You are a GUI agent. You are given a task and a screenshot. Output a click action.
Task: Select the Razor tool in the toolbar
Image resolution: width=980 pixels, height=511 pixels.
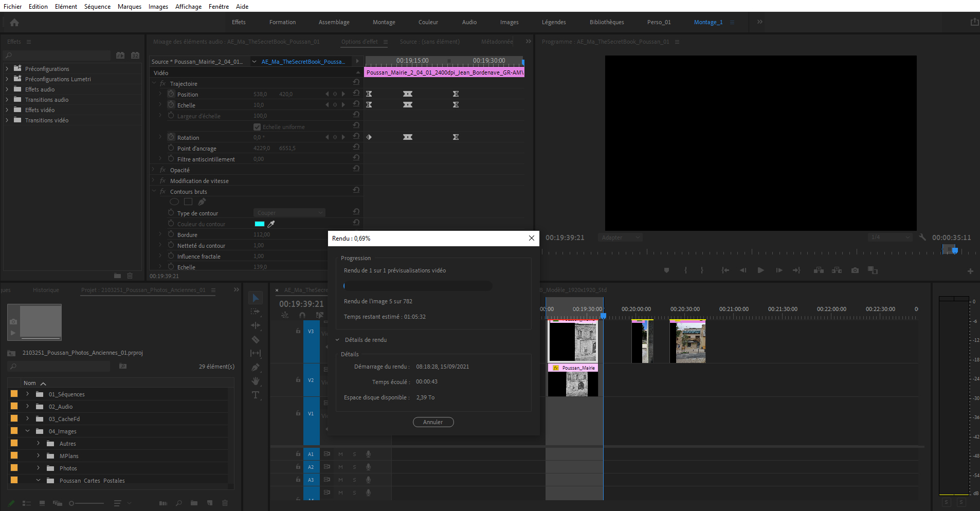tap(256, 339)
